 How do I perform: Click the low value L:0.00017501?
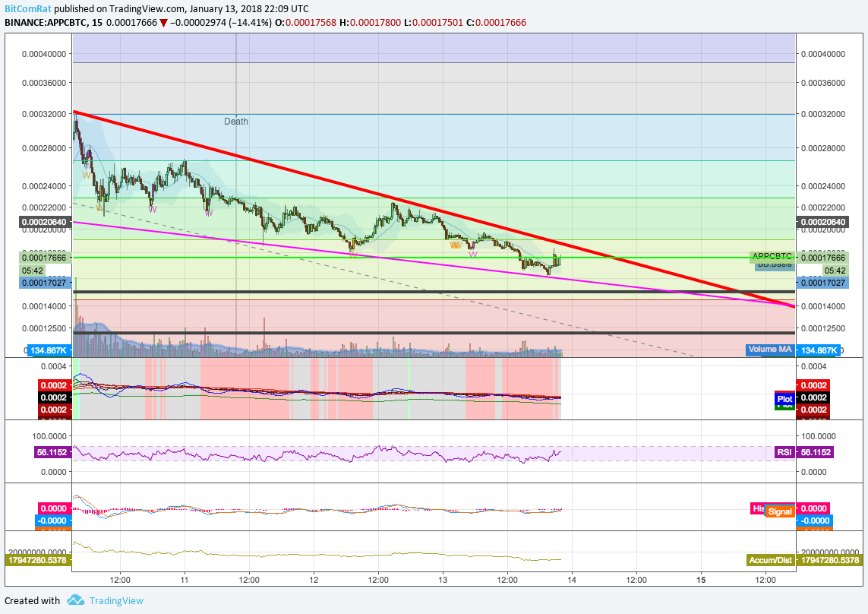click(x=434, y=23)
